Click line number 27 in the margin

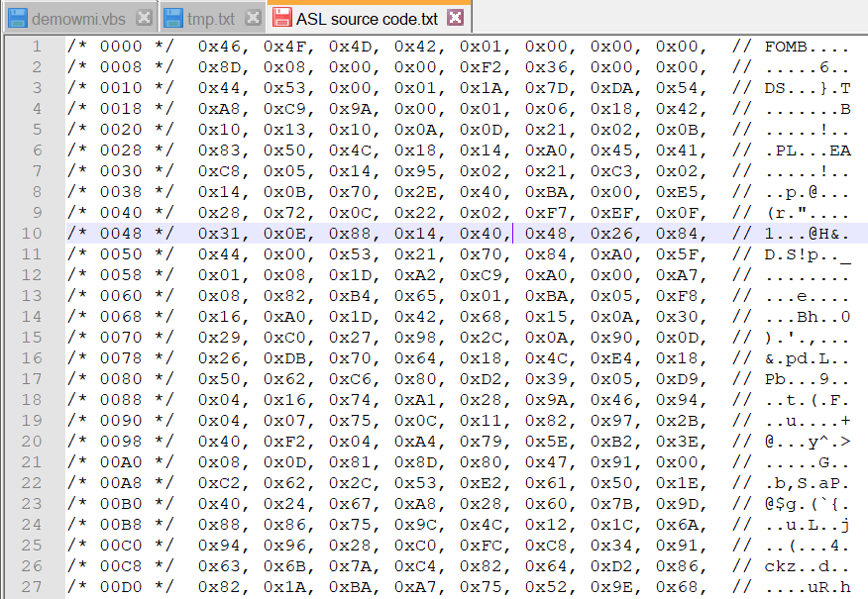[32, 587]
